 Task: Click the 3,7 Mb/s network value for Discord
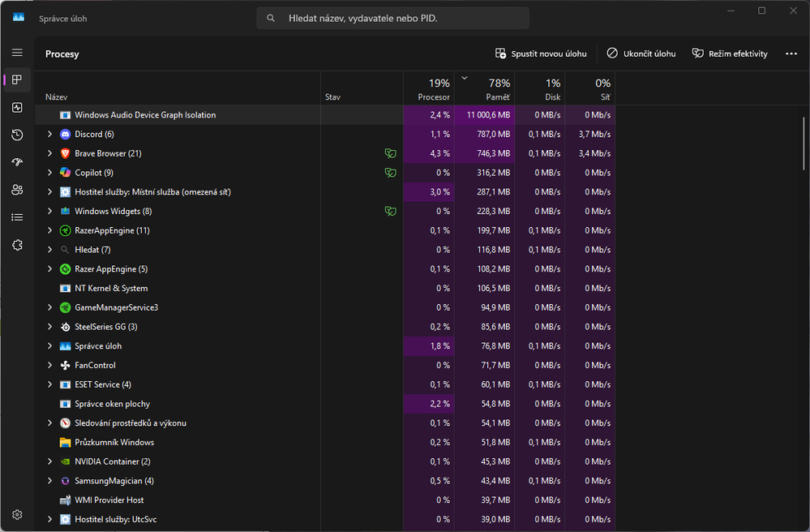[x=594, y=135]
